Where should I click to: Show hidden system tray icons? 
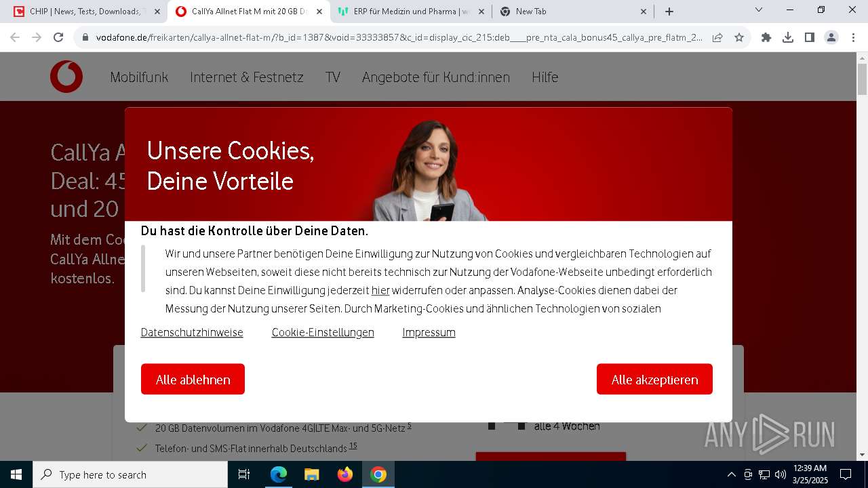[x=731, y=474]
